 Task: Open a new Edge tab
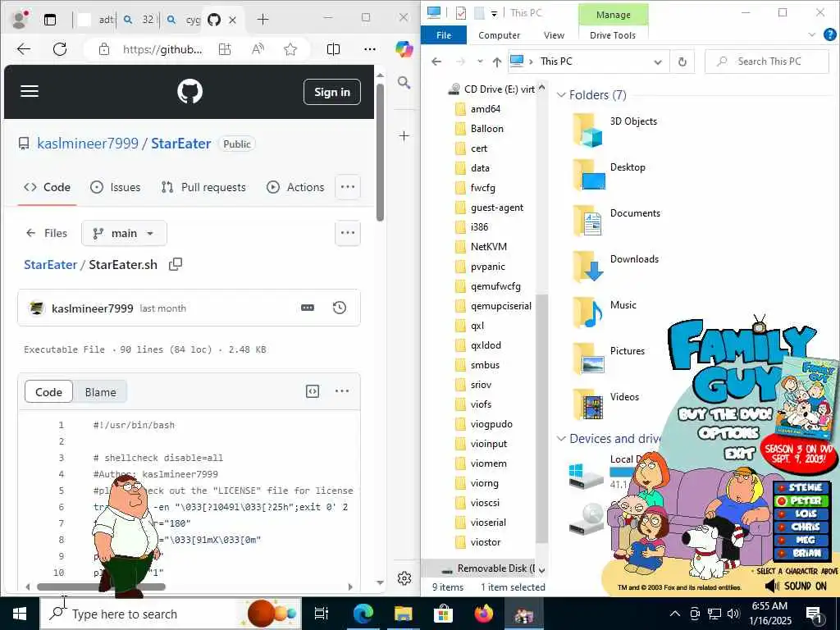click(x=262, y=20)
